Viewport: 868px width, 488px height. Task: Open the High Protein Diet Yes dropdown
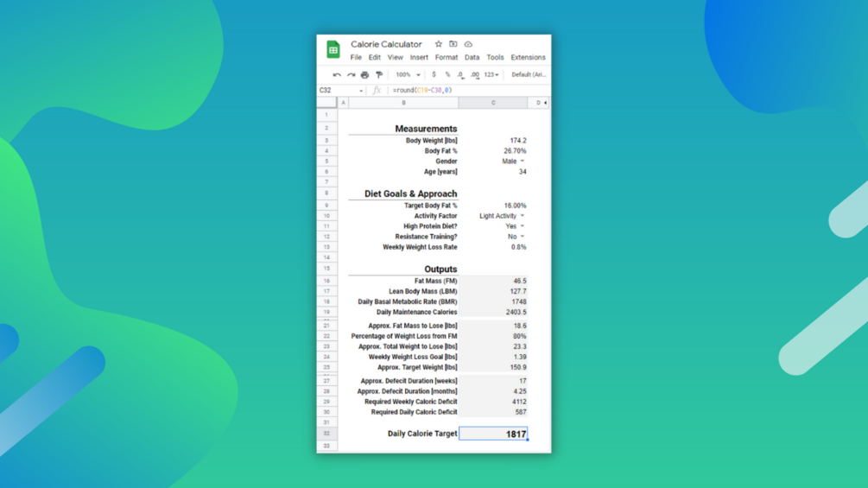click(x=522, y=226)
